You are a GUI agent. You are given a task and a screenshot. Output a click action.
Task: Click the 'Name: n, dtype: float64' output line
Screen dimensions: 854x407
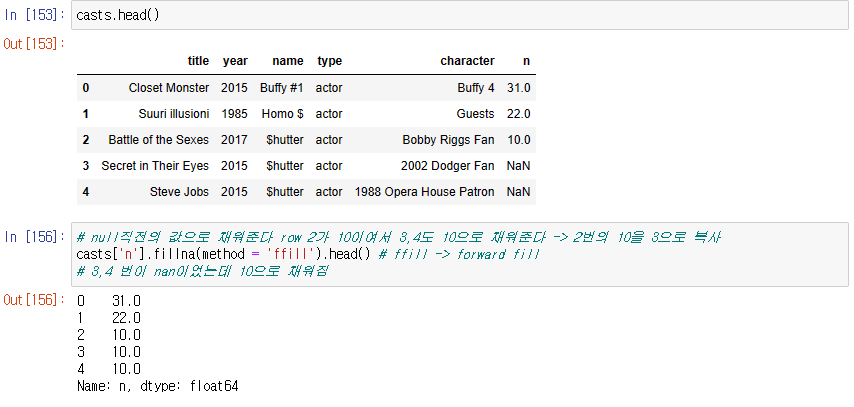pos(158,386)
